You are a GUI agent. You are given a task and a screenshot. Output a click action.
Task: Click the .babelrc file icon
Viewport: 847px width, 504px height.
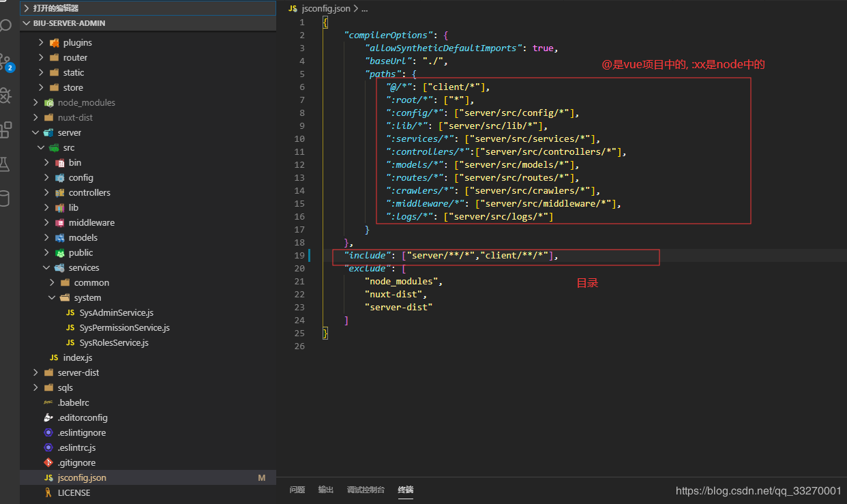[x=48, y=402]
